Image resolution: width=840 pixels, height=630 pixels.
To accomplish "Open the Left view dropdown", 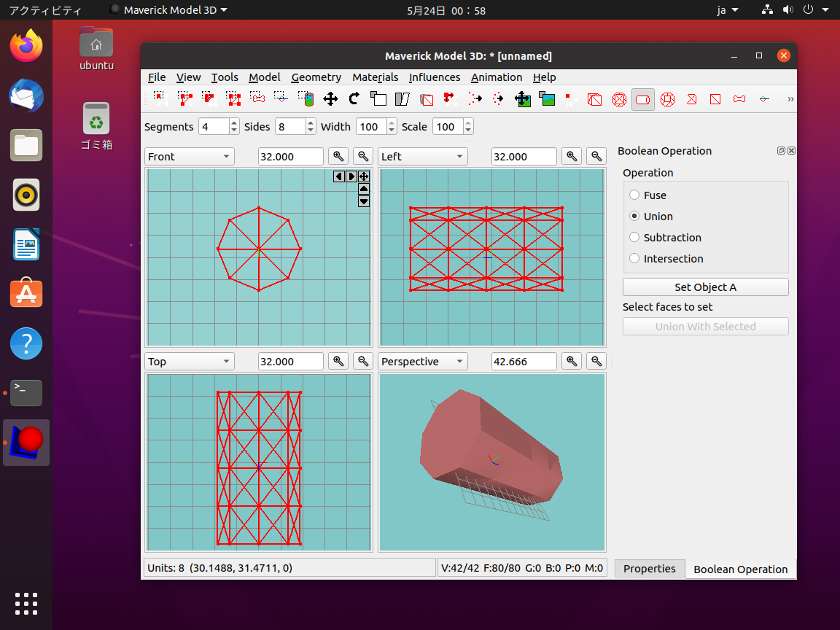I will (x=423, y=157).
